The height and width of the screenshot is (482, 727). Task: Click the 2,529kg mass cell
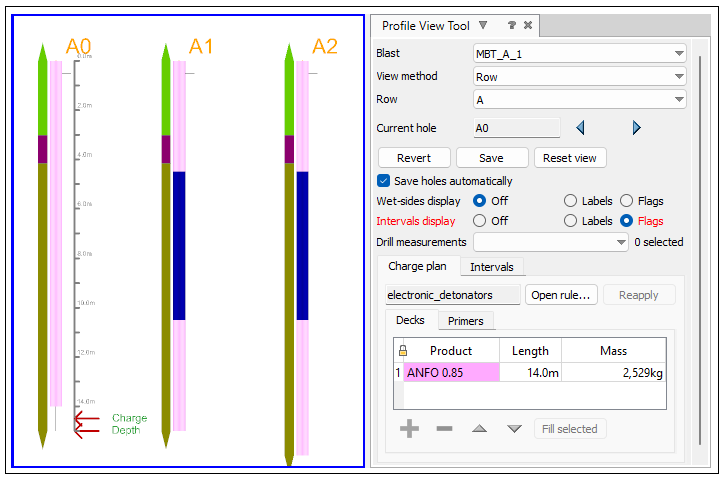613,373
